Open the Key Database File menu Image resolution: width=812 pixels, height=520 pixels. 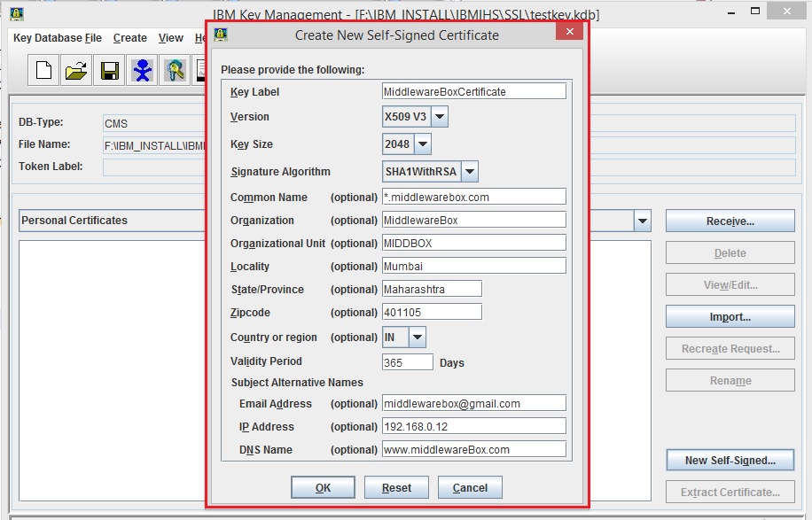(57, 38)
